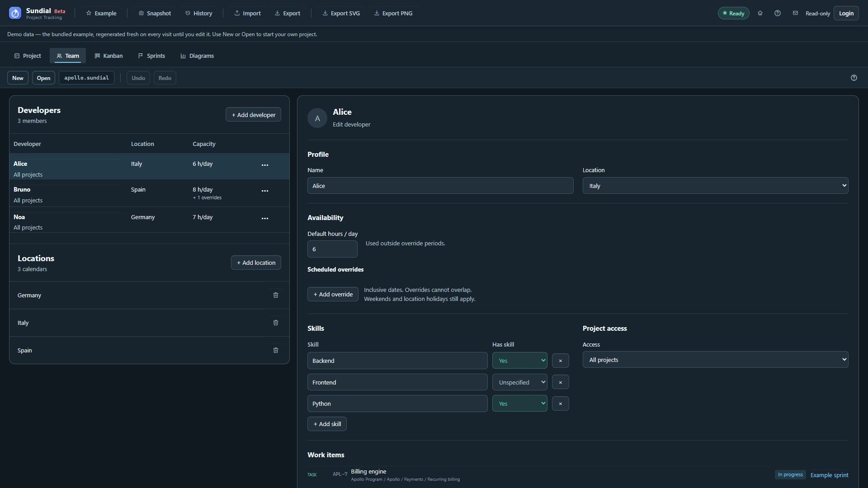Open the project Access dropdown
The image size is (868, 488).
[x=715, y=360]
